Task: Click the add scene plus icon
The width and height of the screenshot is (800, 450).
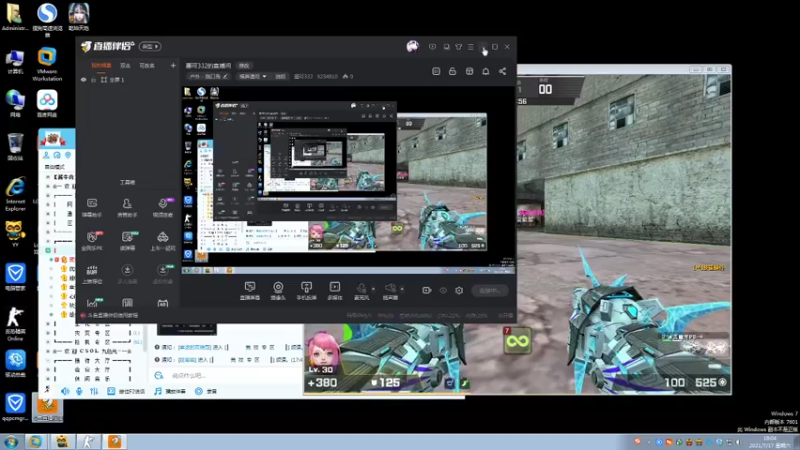Action: coord(173,65)
